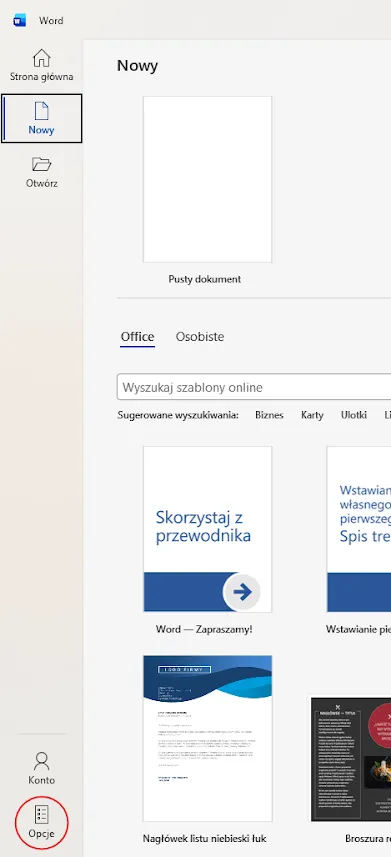Open Konto account page
This screenshot has height=857, width=391.
pyautogui.click(x=42, y=767)
